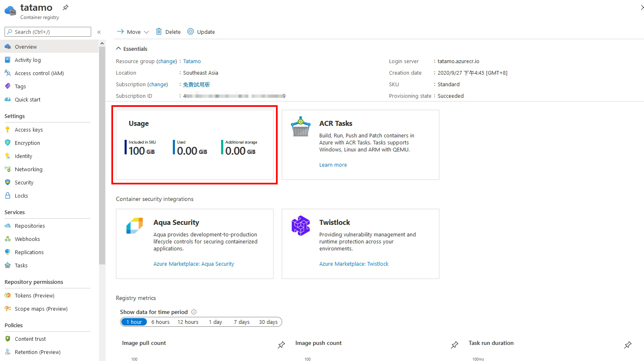Click the Tokens (Preview) icon
This screenshot has height=361, width=644.
tap(7, 295)
